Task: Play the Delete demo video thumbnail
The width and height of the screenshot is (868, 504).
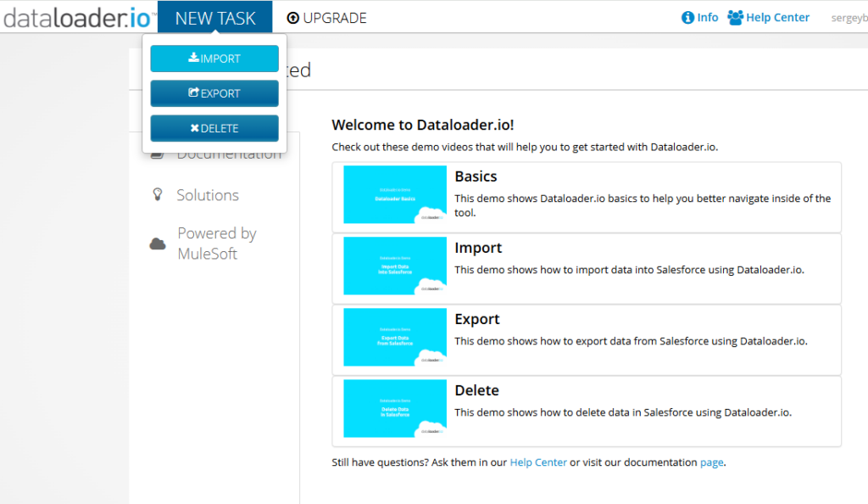Action: [395, 409]
